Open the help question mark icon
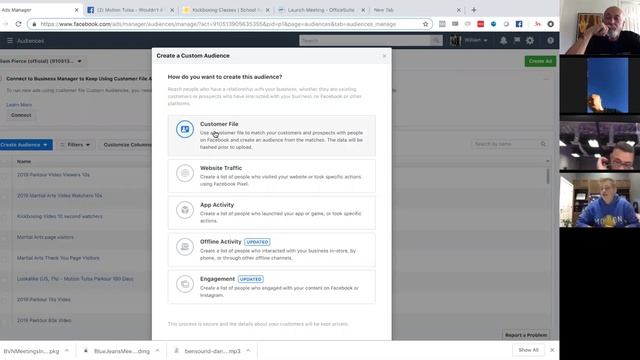Image resolution: width=640 pixels, height=360 pixels. [x=550, y=40]
